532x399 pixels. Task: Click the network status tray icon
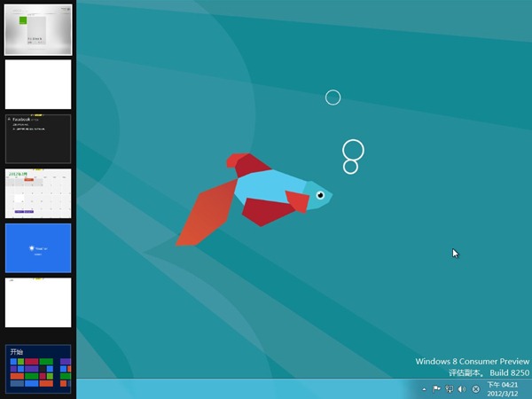coord(450,389)
